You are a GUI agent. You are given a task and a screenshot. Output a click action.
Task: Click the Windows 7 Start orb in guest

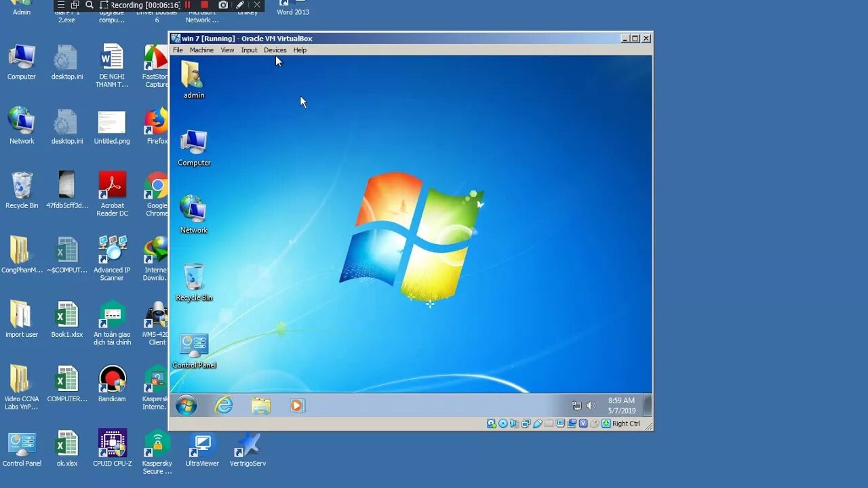tap(186, 405)
